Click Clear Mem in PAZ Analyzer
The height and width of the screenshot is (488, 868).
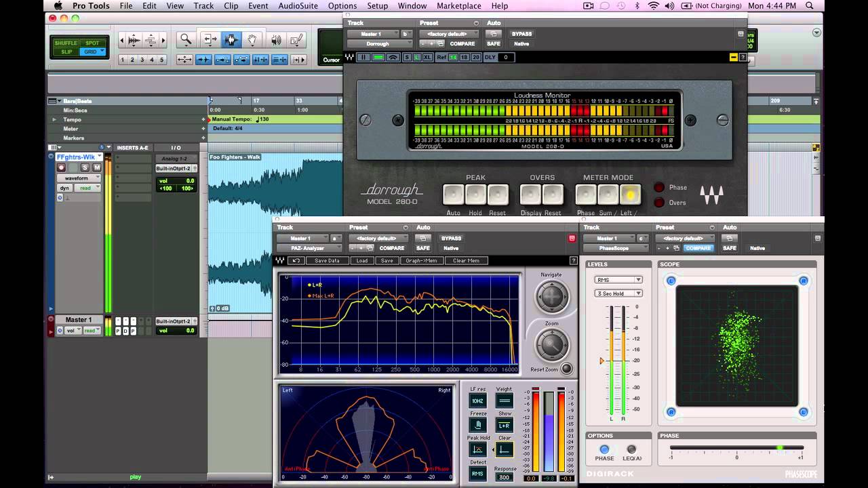(466, 261)
